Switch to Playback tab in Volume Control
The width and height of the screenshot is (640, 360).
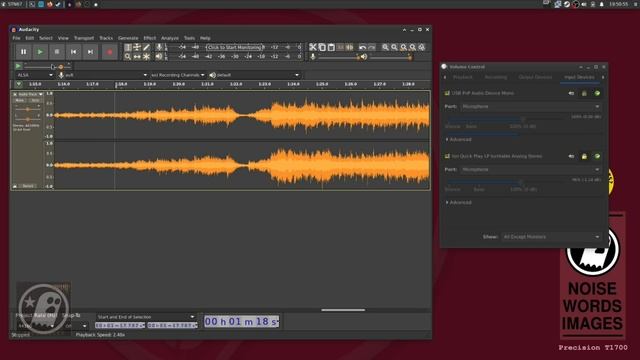pyautogui.click(x=462, y=77)
